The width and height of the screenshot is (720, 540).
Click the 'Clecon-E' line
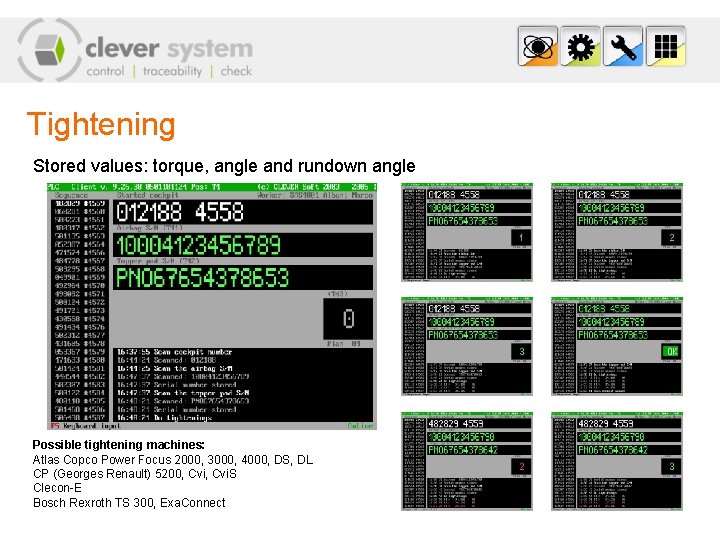pos(57,488)
